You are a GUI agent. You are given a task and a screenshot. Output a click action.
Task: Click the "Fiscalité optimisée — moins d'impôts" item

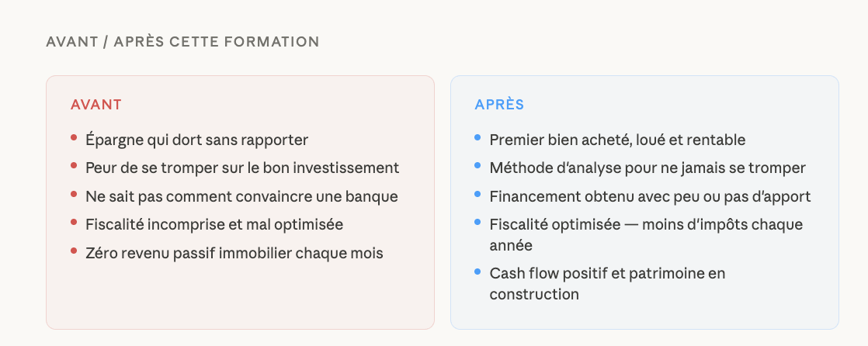click(x=646, y=225)
